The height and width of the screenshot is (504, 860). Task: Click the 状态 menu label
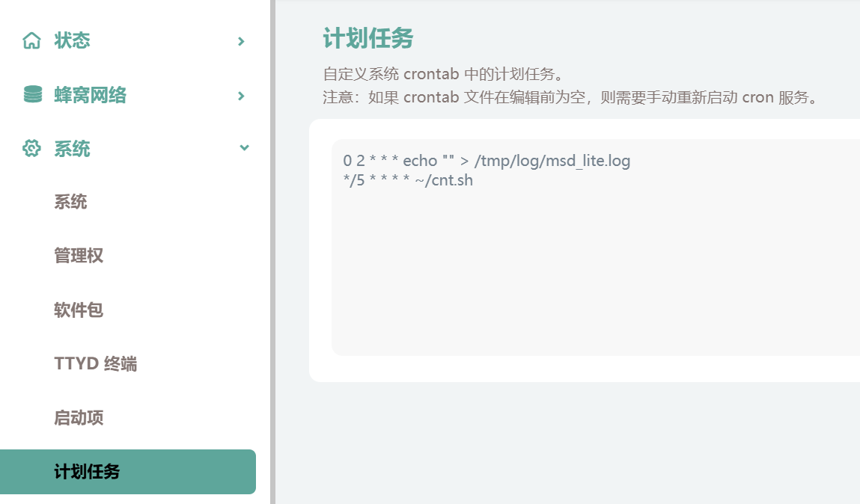tap(70, 41)
